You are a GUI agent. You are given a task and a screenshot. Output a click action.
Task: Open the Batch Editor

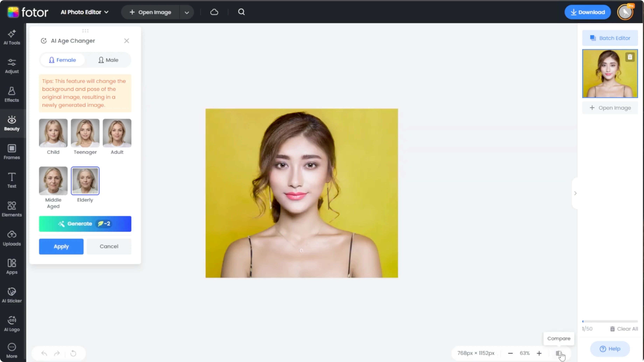pos(610,38)
